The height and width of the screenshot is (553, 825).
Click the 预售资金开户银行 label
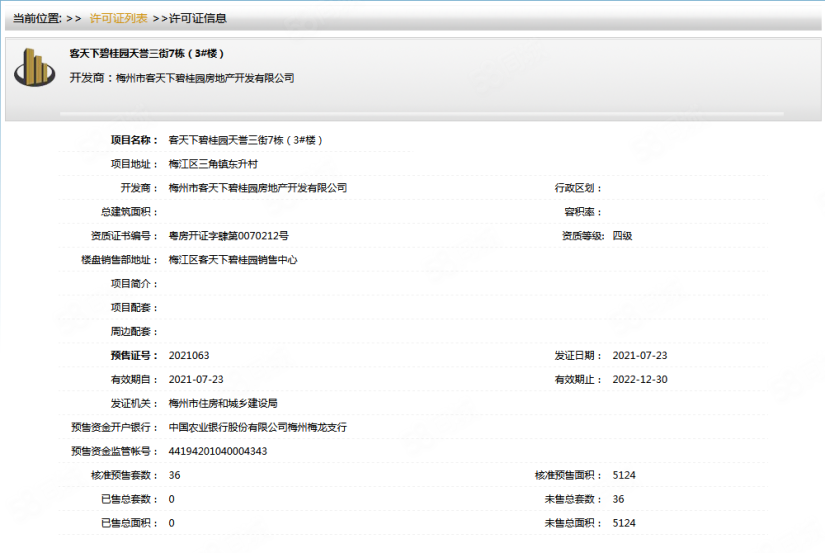coord(114,427)
